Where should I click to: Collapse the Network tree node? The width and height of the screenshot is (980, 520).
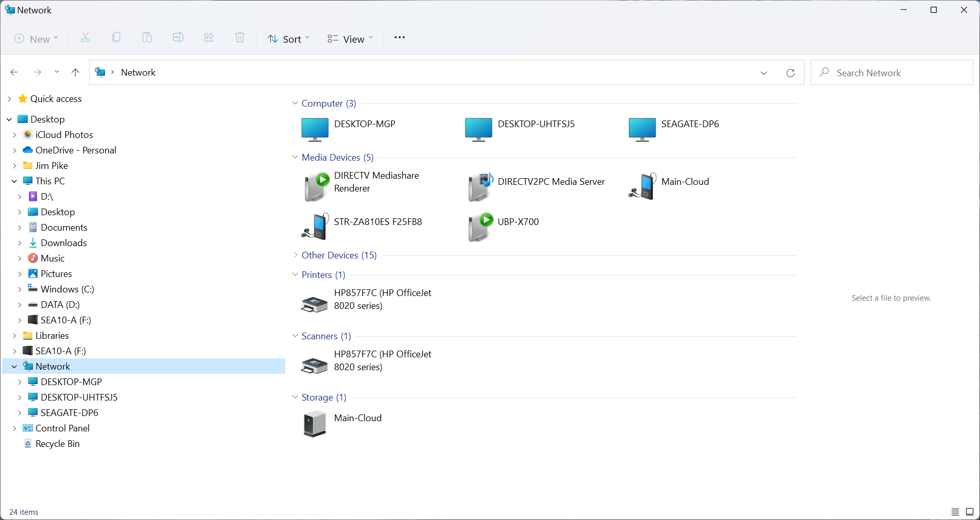[x=14, y=366]
